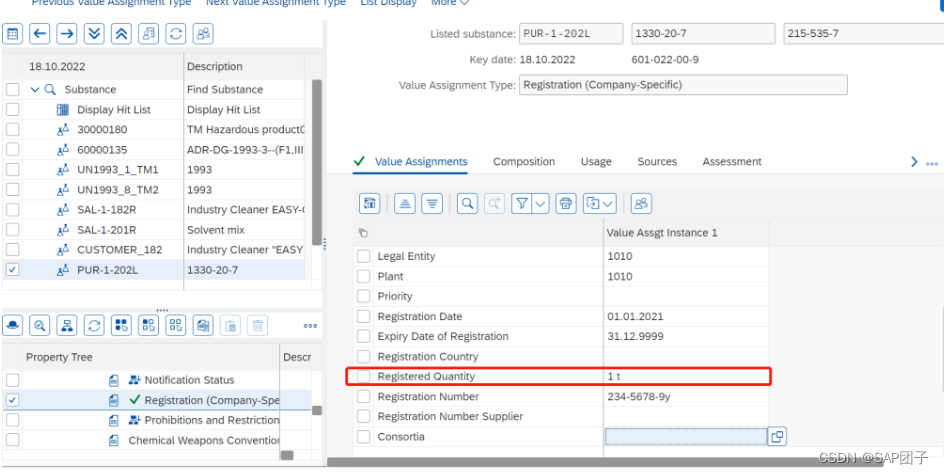Open value help next to Consortia field
This screenshot has height=474, width=944.
(x=777, y=437)
